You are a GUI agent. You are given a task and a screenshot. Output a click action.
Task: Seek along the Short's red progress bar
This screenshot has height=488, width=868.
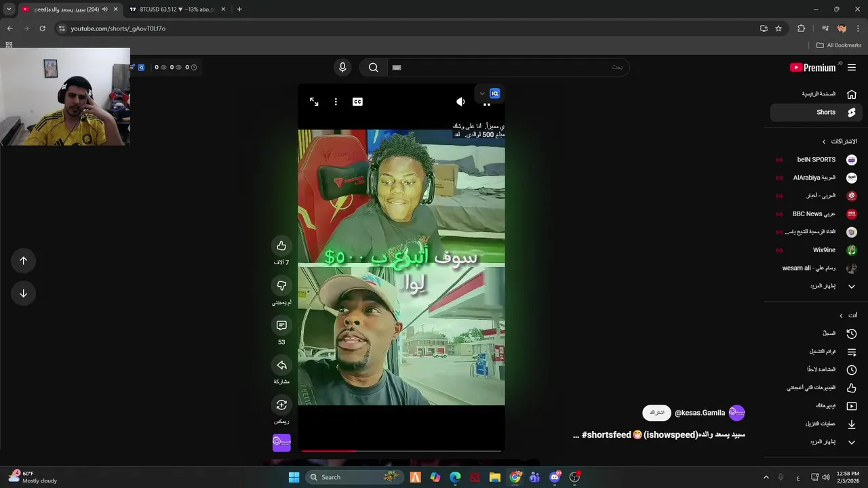point(401,450)
